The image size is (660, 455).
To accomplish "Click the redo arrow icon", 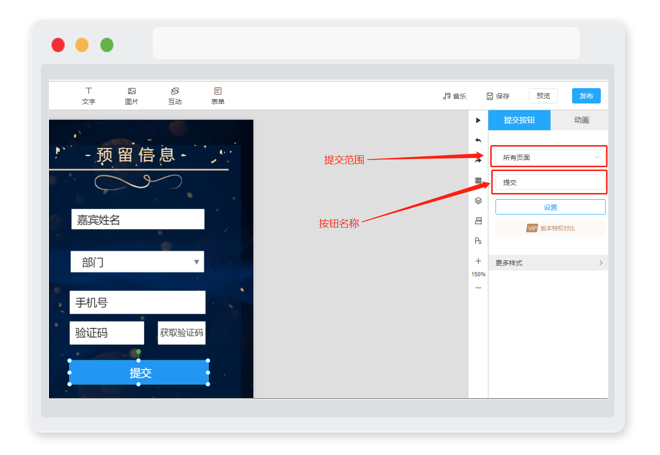I will (478, 160).
